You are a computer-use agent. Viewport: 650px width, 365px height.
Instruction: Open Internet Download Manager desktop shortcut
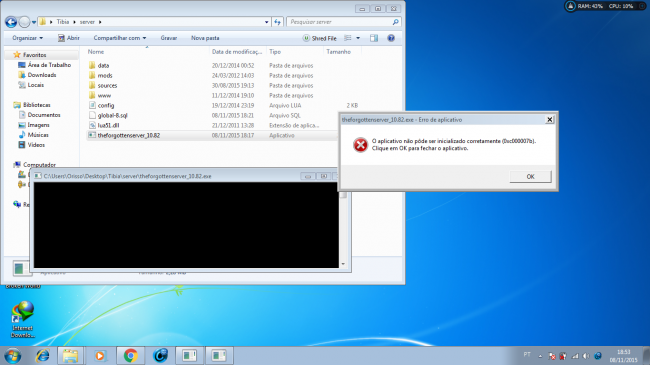click(22, 319)
